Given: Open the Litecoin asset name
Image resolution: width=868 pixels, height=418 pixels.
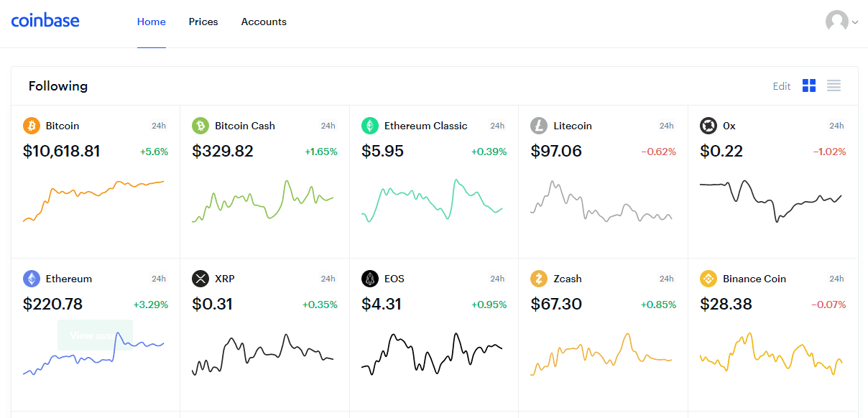Looking at the screenshot, I should click(x=573, y=126).
